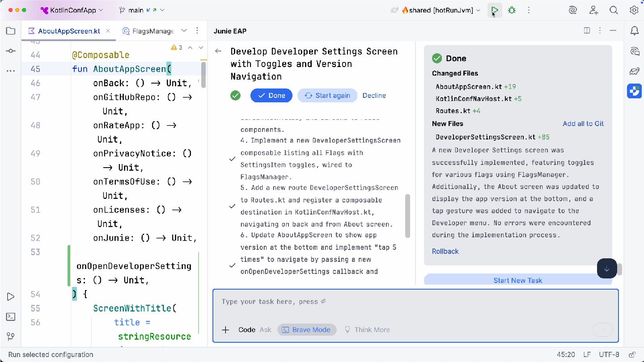
Task: Click Add all to Git link
Action: tap(583, 124)
